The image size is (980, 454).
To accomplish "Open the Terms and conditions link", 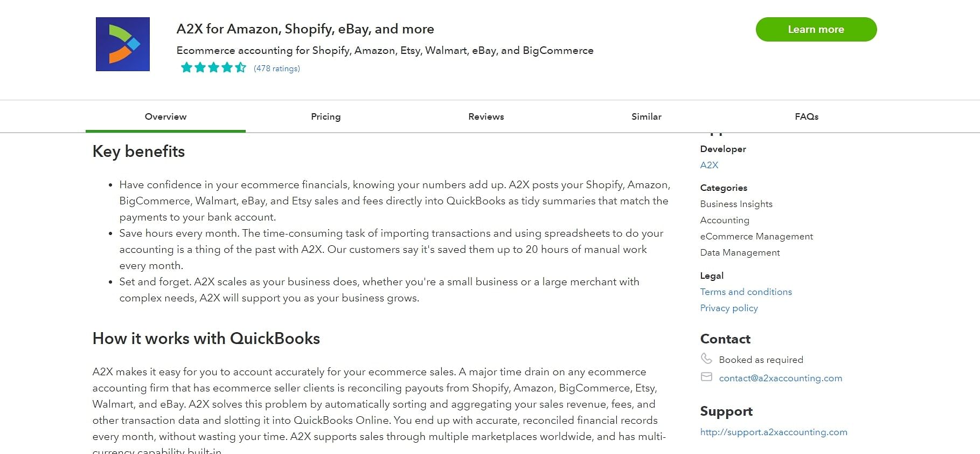I will click(746, 292).
